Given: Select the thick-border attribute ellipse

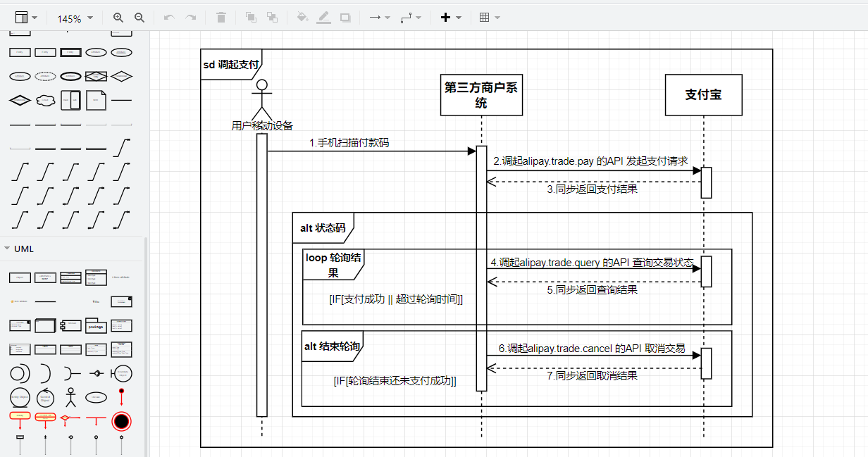Looking at the screenshot, I should click(70, 76).
